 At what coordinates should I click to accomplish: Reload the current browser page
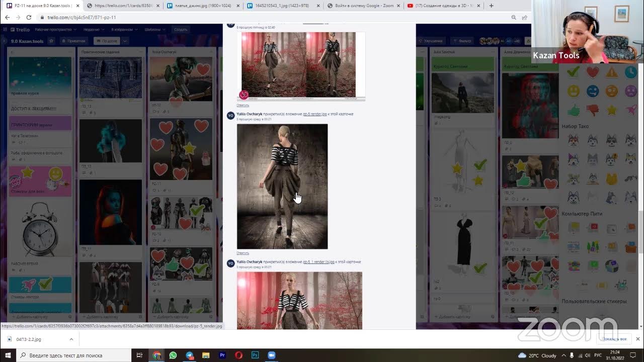tap(29, 17)
